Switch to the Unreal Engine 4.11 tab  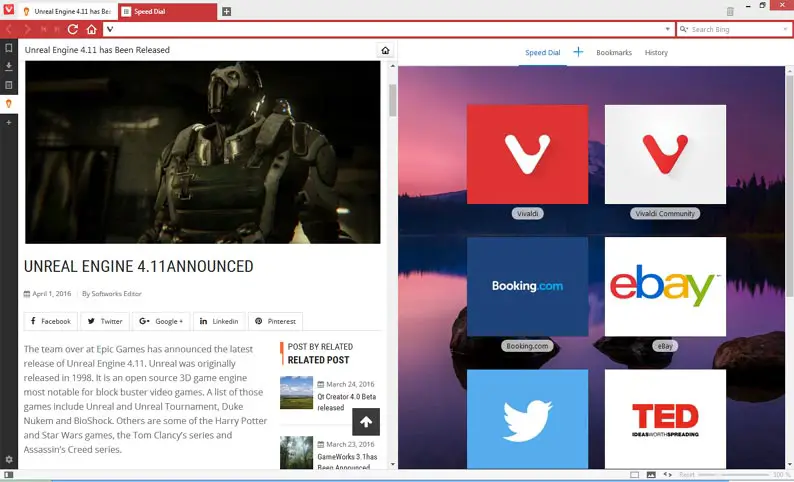pyautogui.click(x=68, y=11)
